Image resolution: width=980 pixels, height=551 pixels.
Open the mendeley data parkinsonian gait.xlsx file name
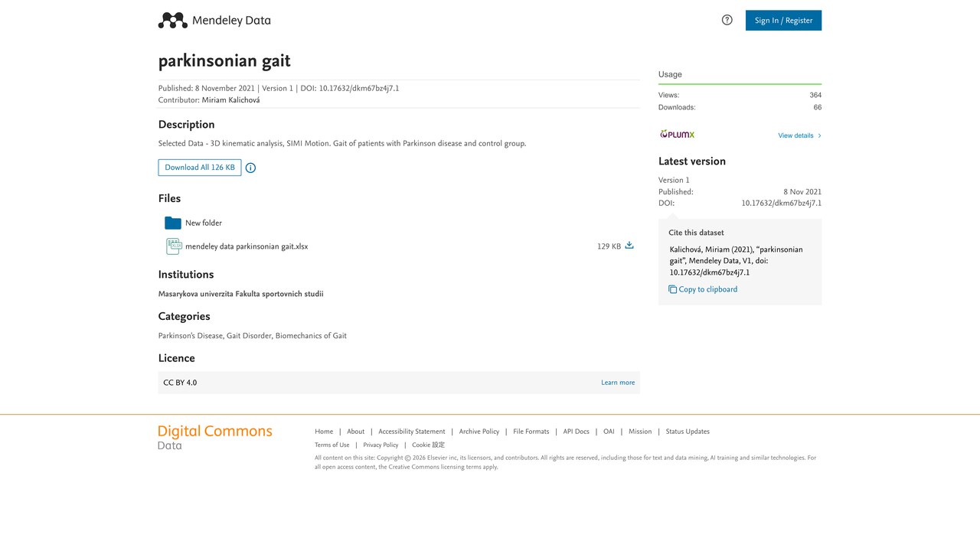[247, 246]
